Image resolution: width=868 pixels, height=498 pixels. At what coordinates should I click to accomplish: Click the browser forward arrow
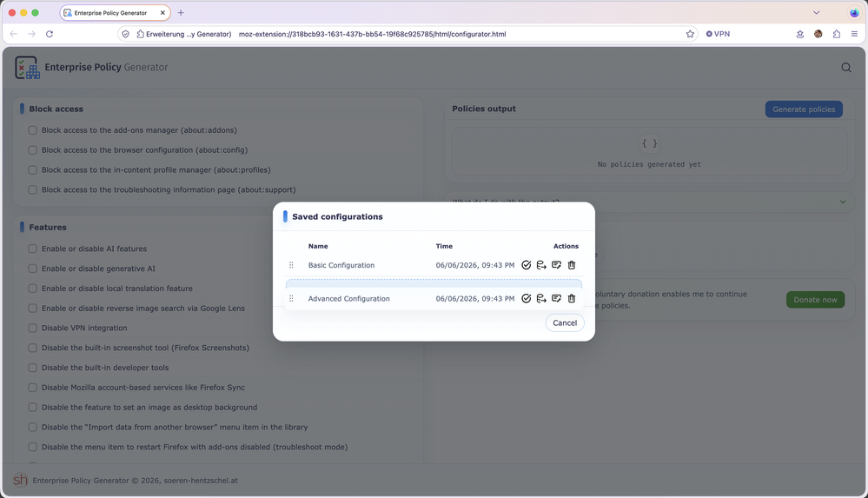31,34
